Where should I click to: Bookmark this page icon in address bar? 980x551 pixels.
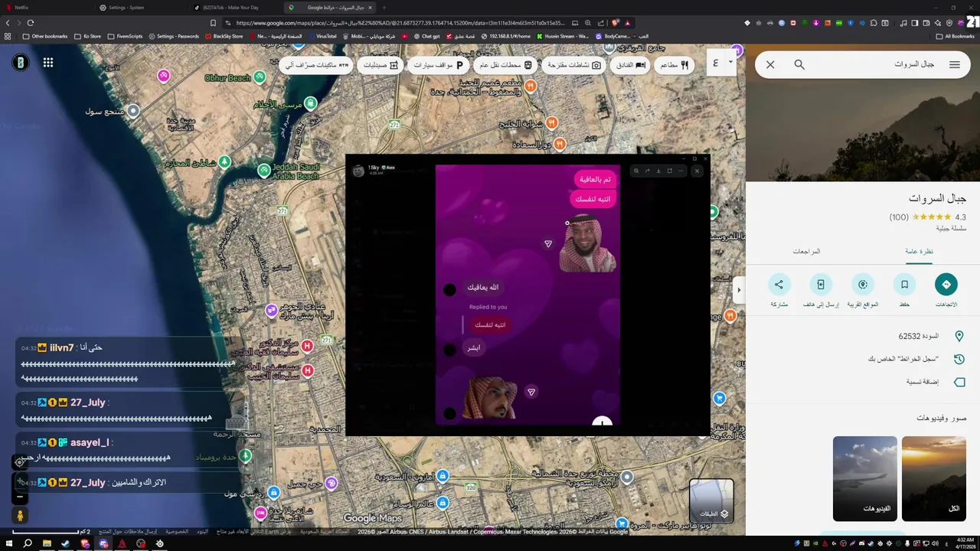pos(213,23)
